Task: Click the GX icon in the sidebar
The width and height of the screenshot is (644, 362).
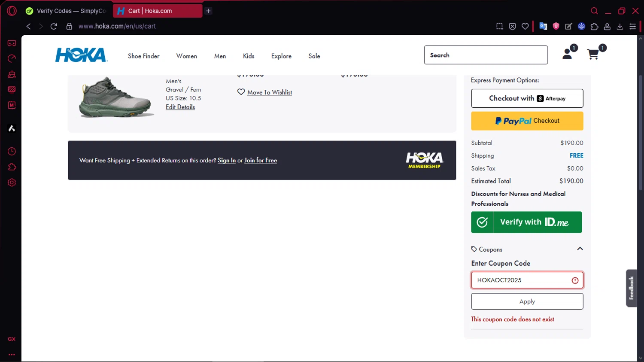Action: pyautogui.click(x=12, y=339)
